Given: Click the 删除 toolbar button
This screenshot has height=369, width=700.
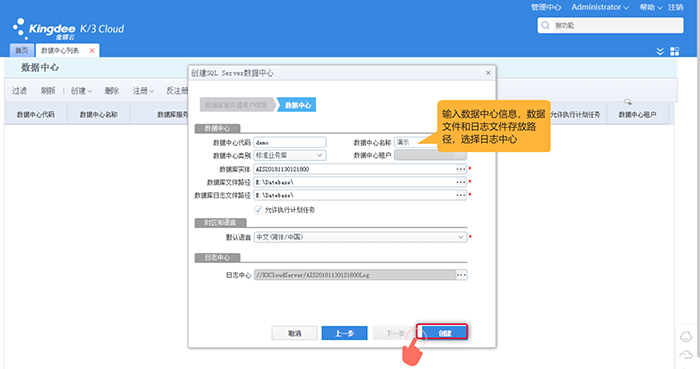Looking at the screenshot, I should tap(112, 91).
